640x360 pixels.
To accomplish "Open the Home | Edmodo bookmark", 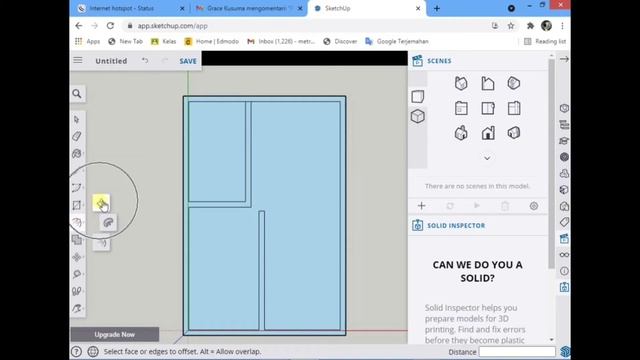I will tap(211, 41).
